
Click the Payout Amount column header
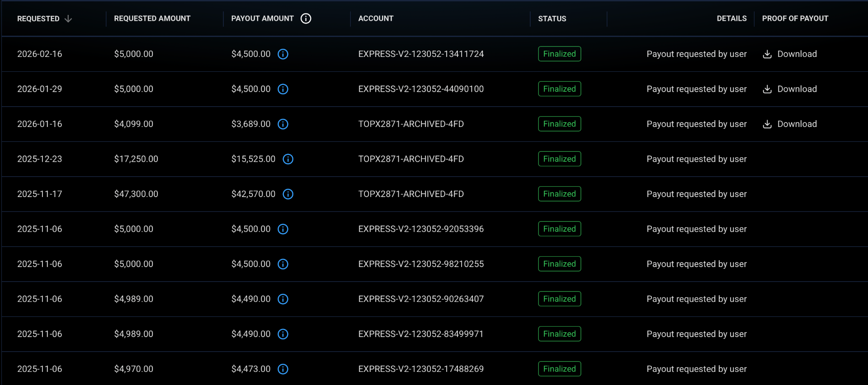click(x=263, y=19)
